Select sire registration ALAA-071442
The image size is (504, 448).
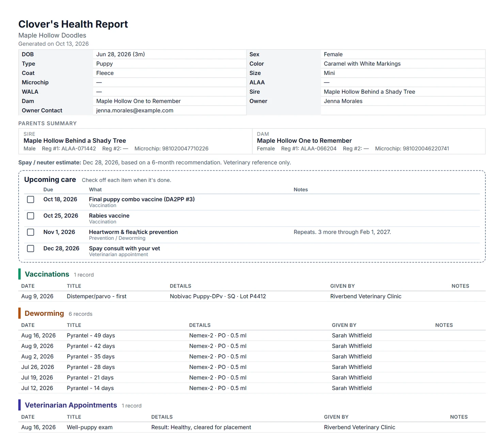[79, 149]
